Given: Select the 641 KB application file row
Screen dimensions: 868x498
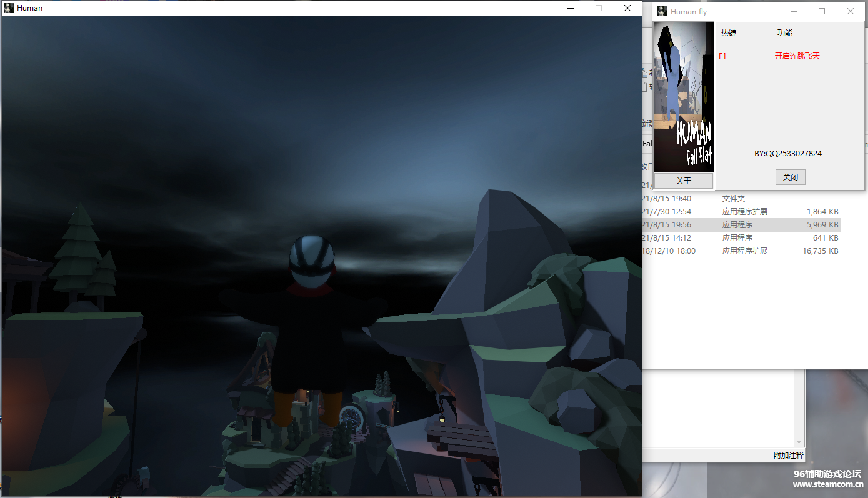Looking at the screenshot, I should (x=741, y=238).
